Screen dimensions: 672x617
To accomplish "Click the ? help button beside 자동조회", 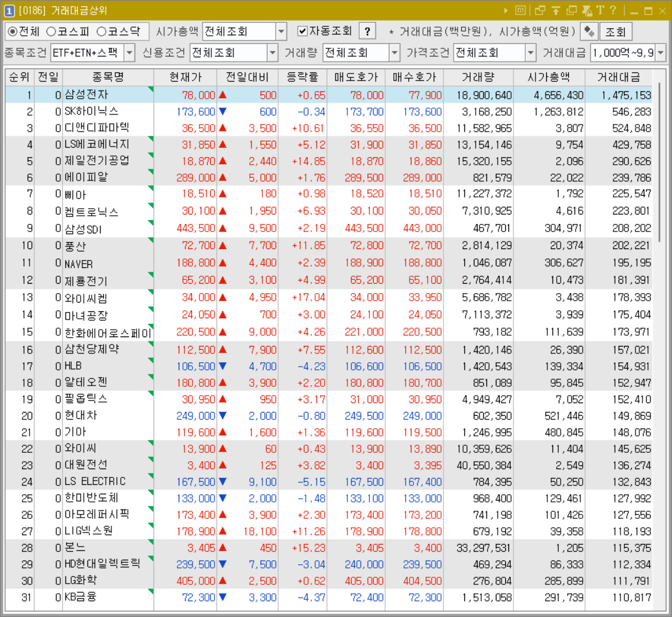I will coord(367,31).
